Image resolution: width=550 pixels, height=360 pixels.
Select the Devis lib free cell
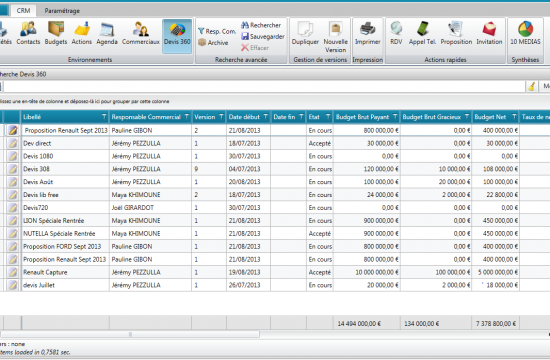[65, 195]
